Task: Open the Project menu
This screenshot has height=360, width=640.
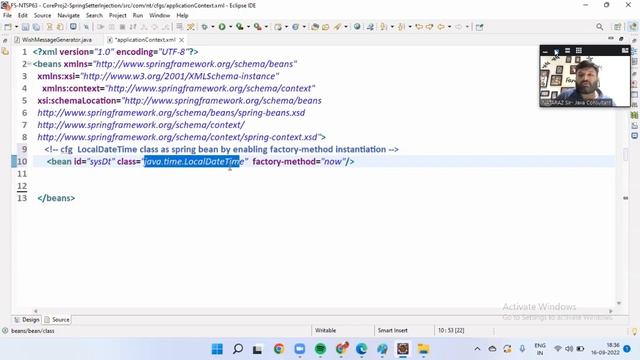Action: pos(118,16)
